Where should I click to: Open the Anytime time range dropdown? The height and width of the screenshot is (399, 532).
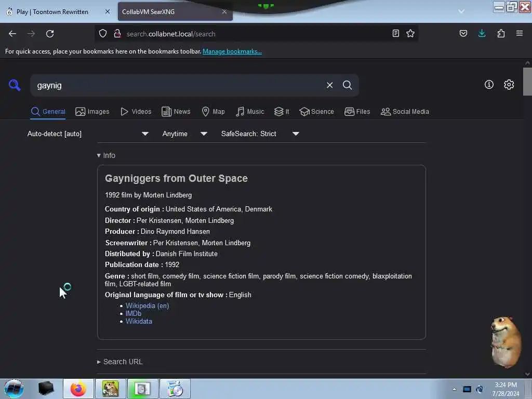[x=184, y=134]
